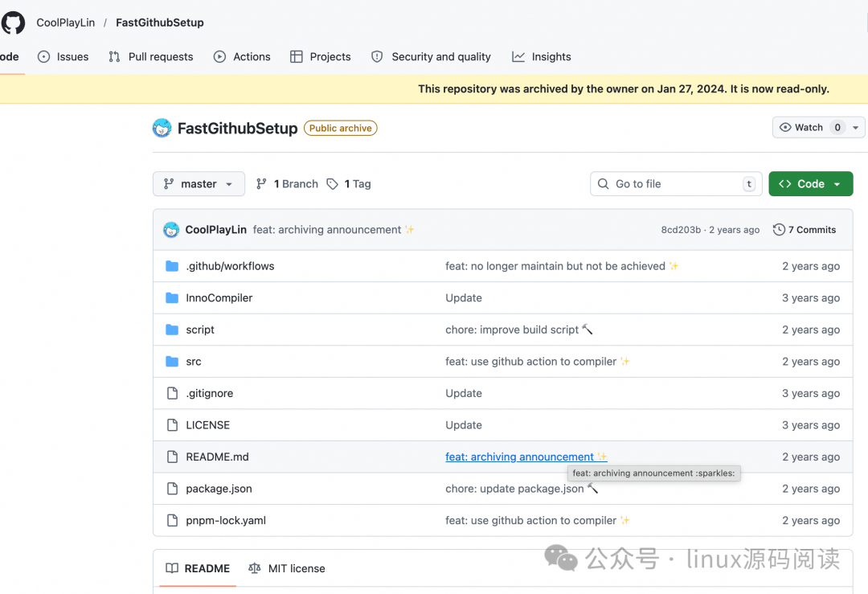Expand the Watch dropdown arrow
The image size is (868, 594).
click(854, 127)
